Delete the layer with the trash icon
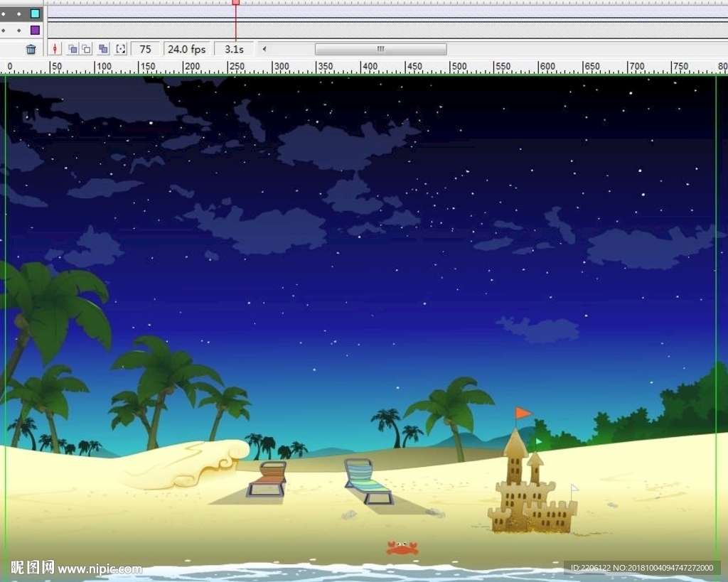 coord(31,49)
